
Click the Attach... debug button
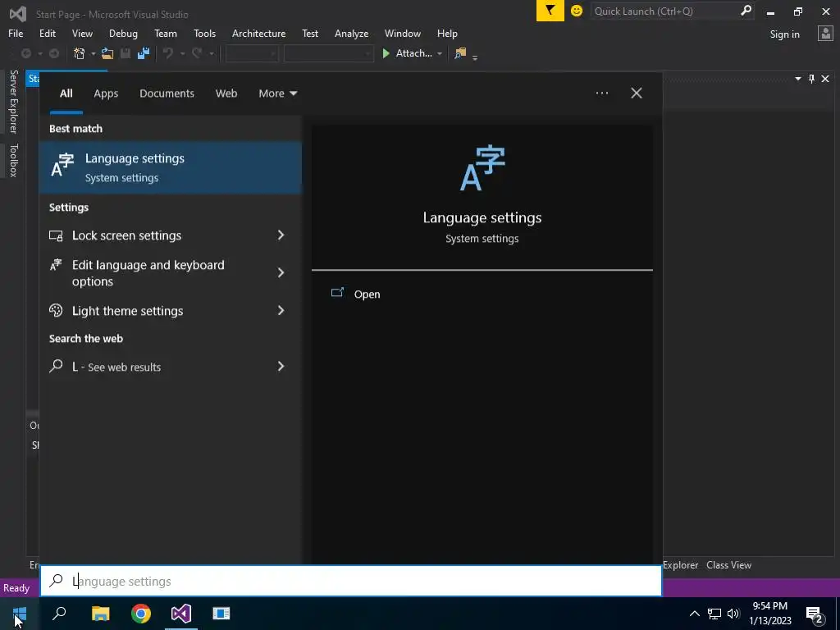(x=407, y=53)
